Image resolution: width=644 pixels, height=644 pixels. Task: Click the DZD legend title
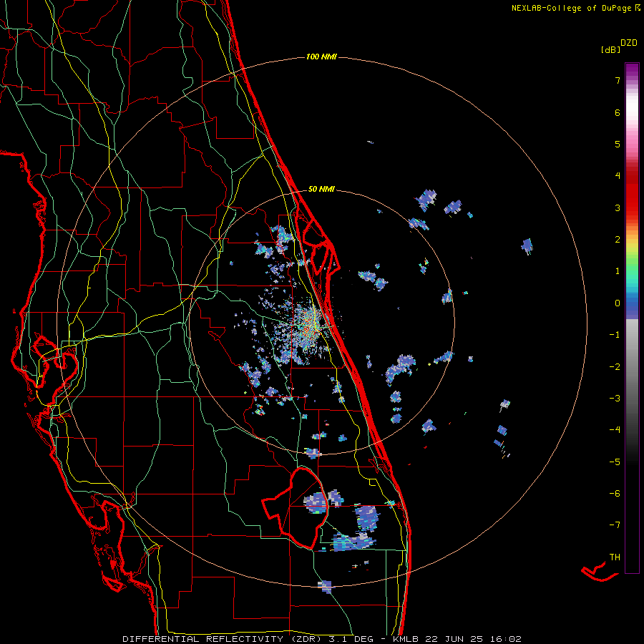click(629, 43)
